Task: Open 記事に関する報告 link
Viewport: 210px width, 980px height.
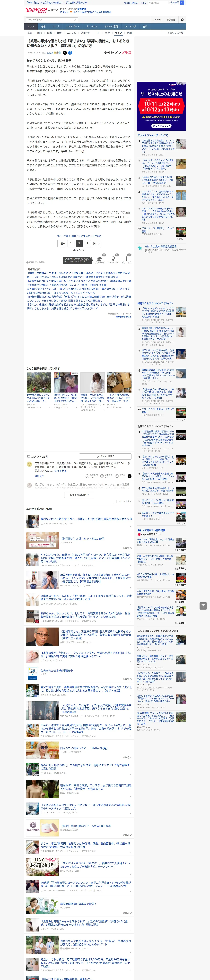Action: (36, 262)
